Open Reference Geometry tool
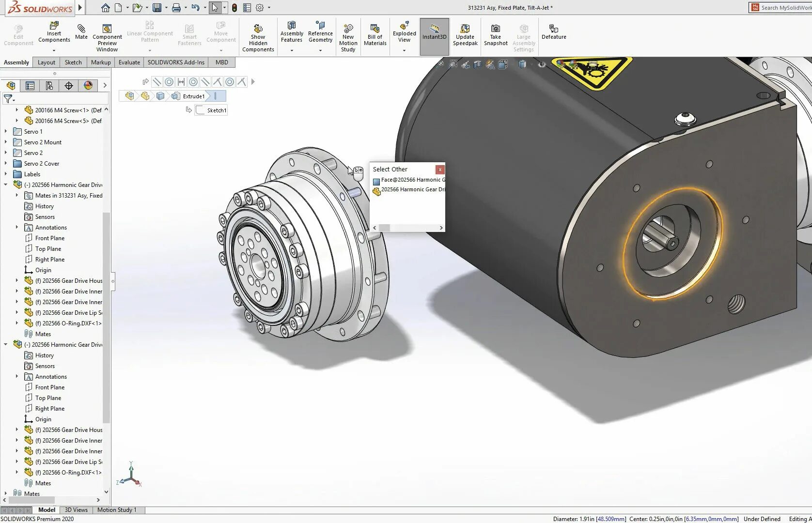812x523 pixels. pos(320,32)
